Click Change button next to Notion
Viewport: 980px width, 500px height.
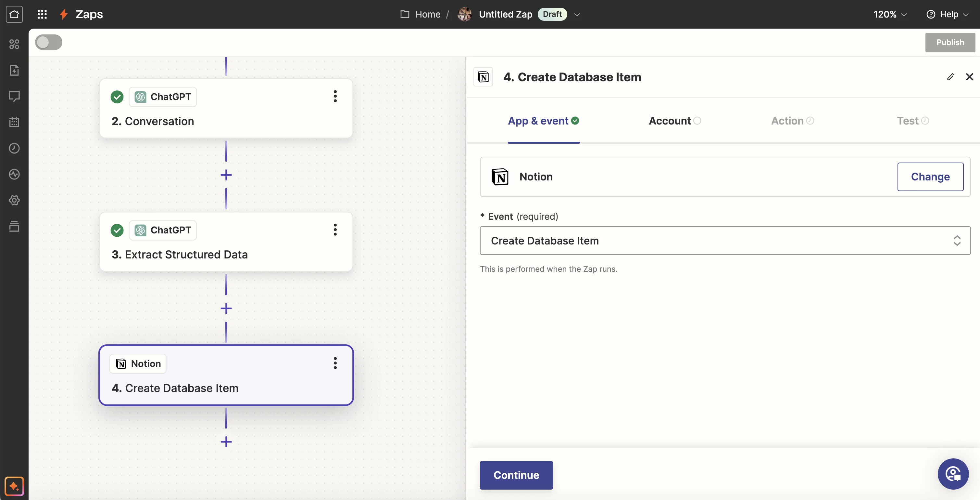(930, 177)
